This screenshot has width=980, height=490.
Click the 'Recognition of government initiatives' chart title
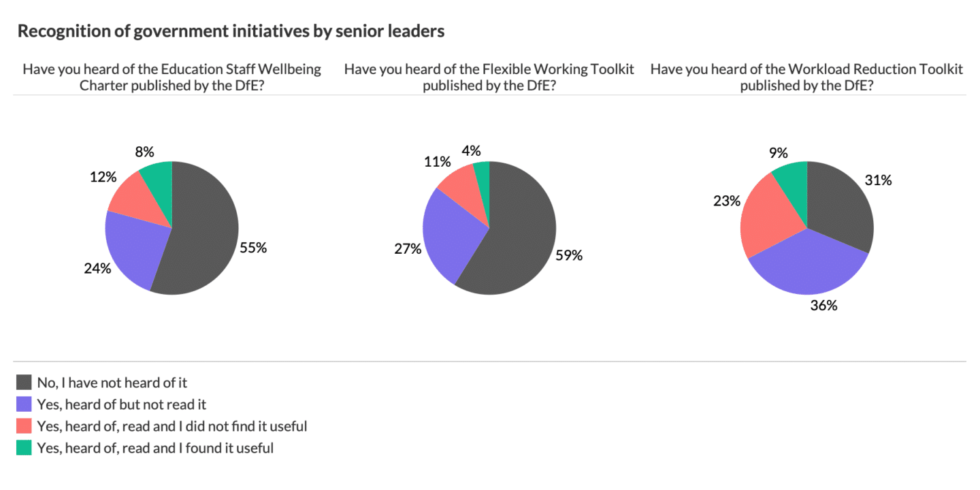pyautogui.click(x=231, y=31)
